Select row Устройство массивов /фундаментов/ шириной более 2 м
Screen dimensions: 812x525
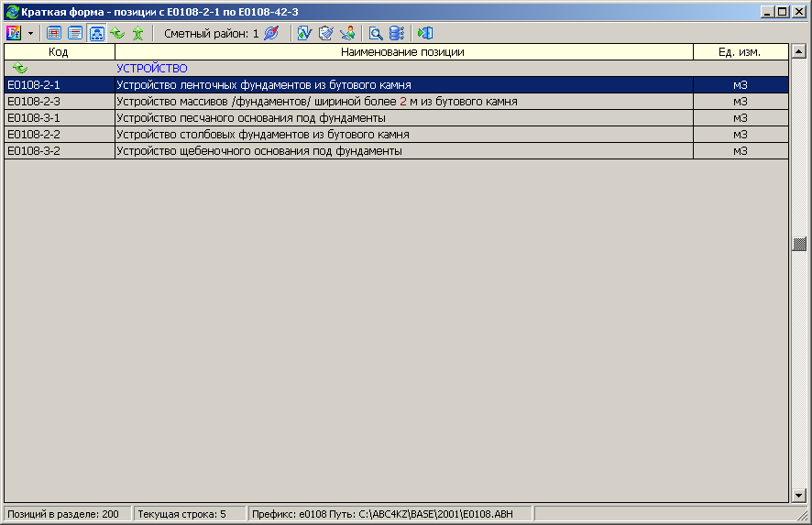tap(396, 102)
